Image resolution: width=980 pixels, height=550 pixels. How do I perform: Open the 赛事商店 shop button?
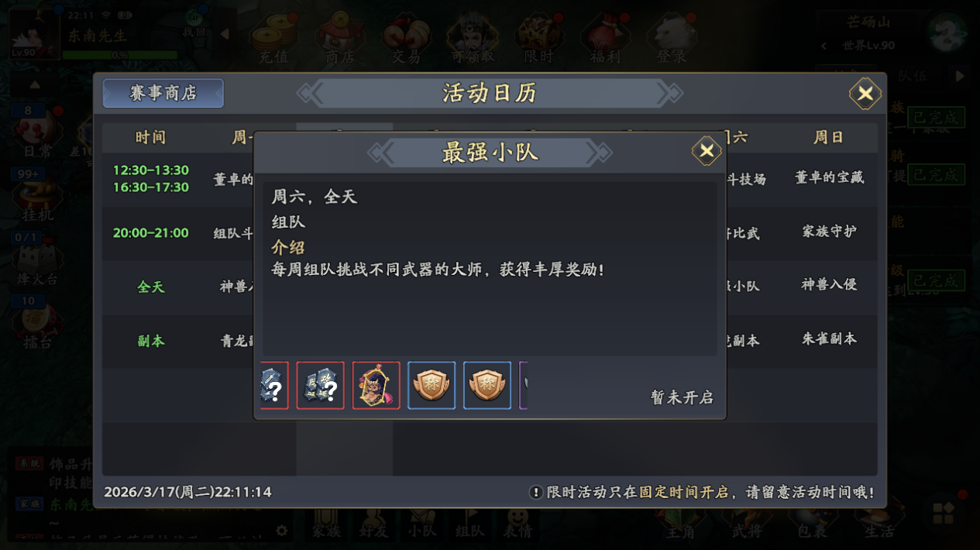point(163,94)
